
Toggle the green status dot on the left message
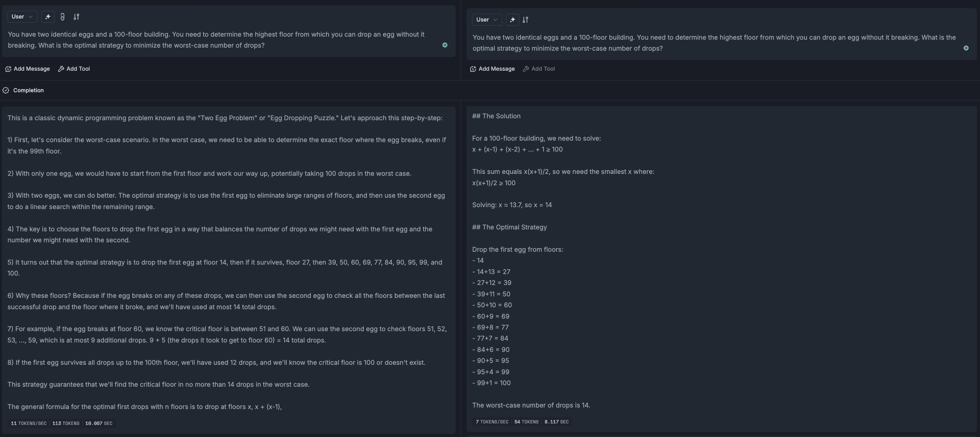[445, 45]
